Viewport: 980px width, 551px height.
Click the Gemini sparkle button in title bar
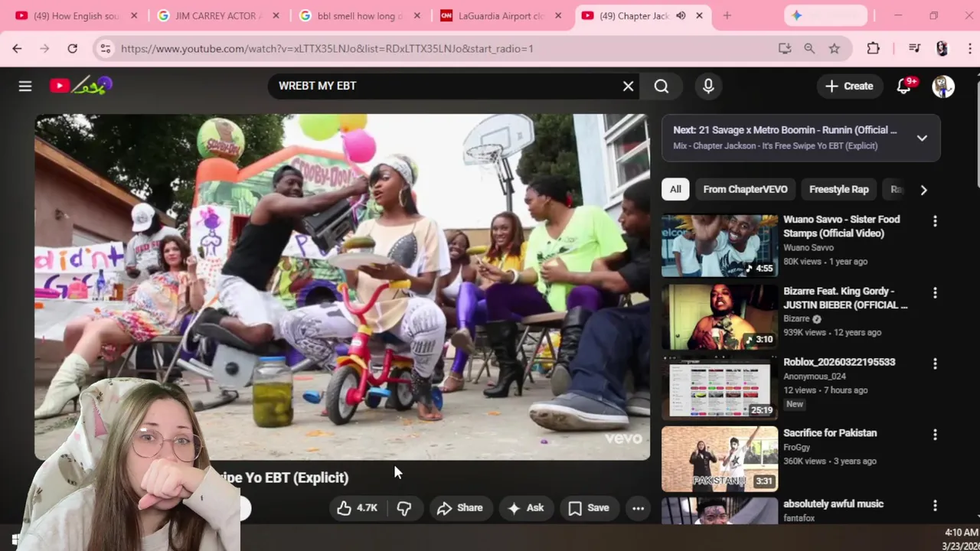point(825,15)
